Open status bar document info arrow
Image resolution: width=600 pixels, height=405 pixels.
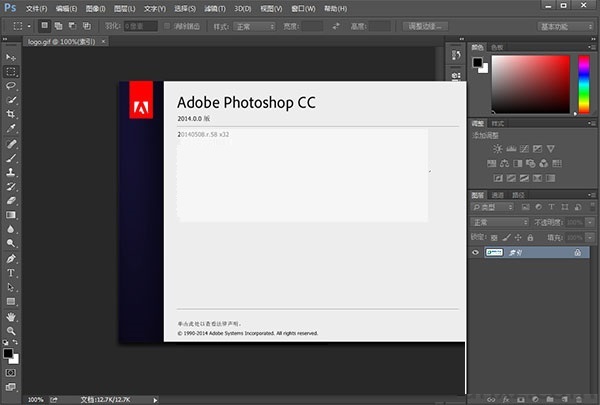point(155,400)
